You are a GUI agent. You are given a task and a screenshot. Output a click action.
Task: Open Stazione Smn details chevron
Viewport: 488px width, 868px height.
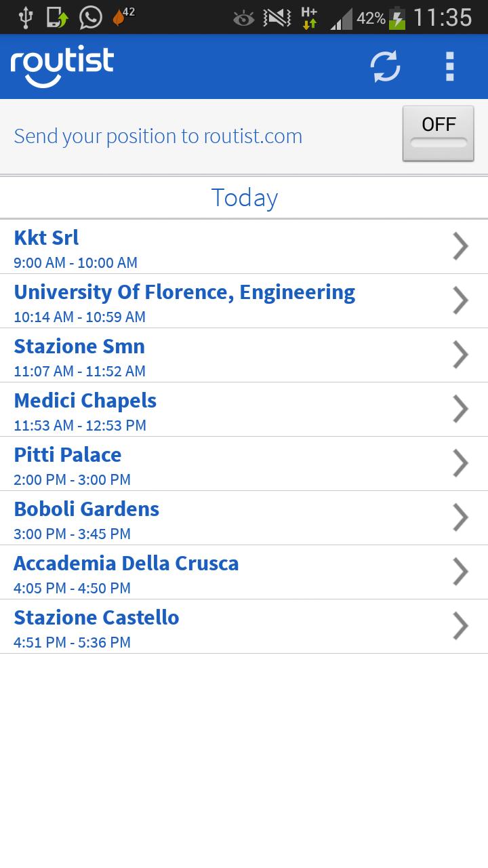[460, 355]
